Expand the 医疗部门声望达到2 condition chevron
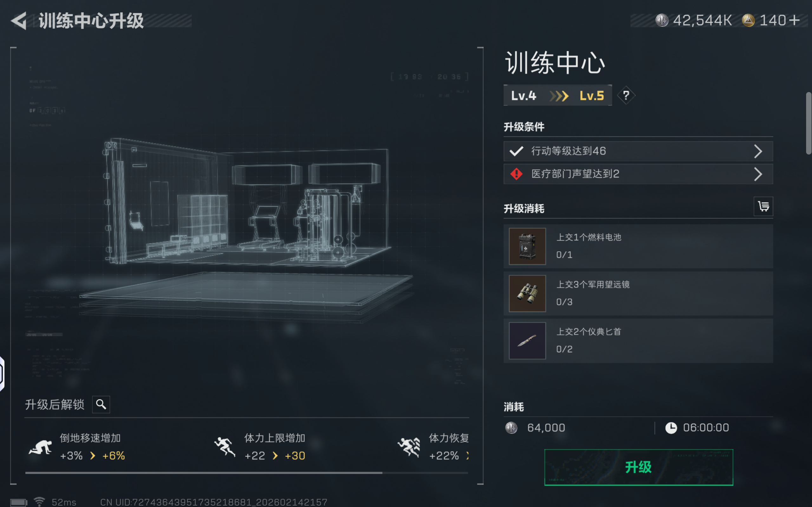The height and width of the screenshot is (507, 812). (758, 174)
